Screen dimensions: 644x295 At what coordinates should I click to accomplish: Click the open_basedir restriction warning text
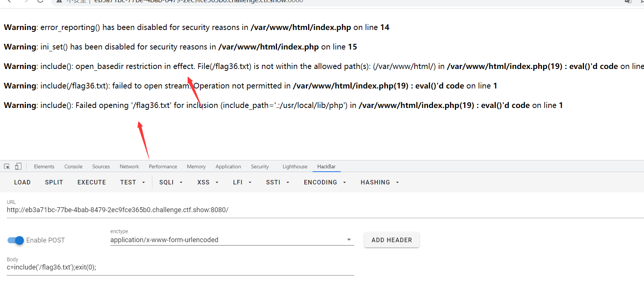coord(324,66)
